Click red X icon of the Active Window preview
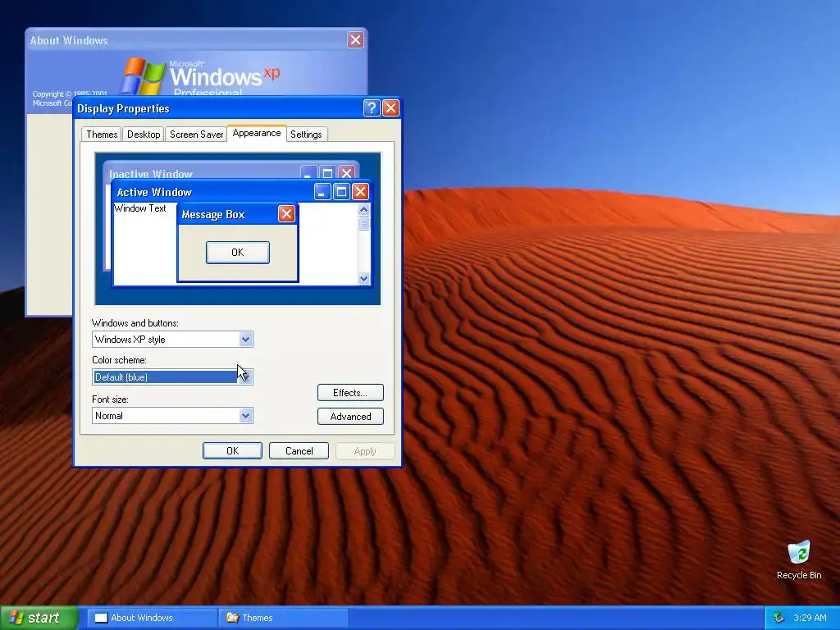This screenshot has height=630, width=840. pos(361,192)
